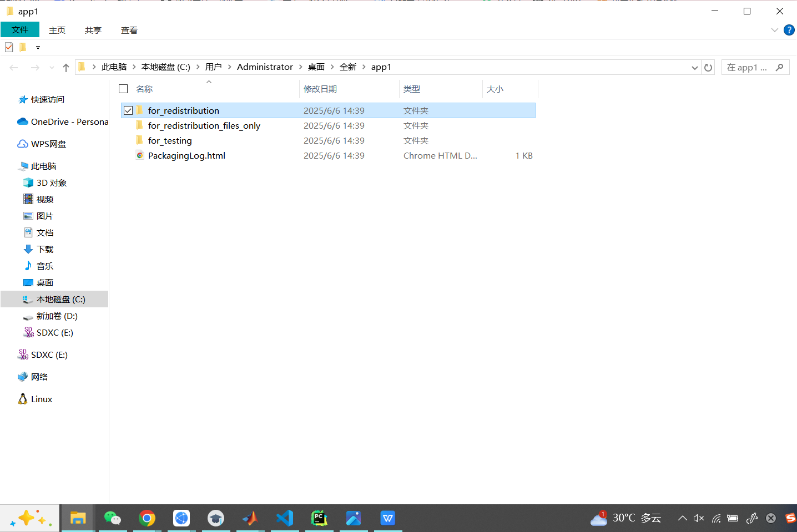The image size is (797, 532).
Task: Click inside the app1 search box
Action: [750, 67]
